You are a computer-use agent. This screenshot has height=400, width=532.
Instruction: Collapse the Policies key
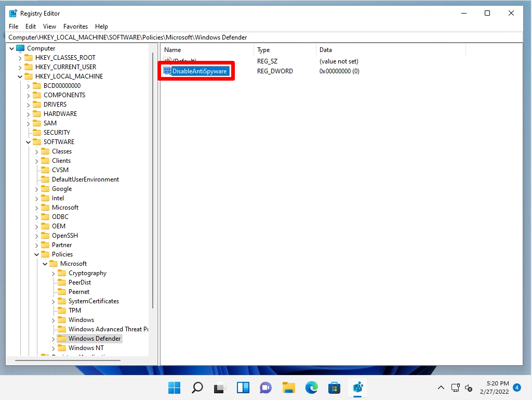(x=37, y=255)
